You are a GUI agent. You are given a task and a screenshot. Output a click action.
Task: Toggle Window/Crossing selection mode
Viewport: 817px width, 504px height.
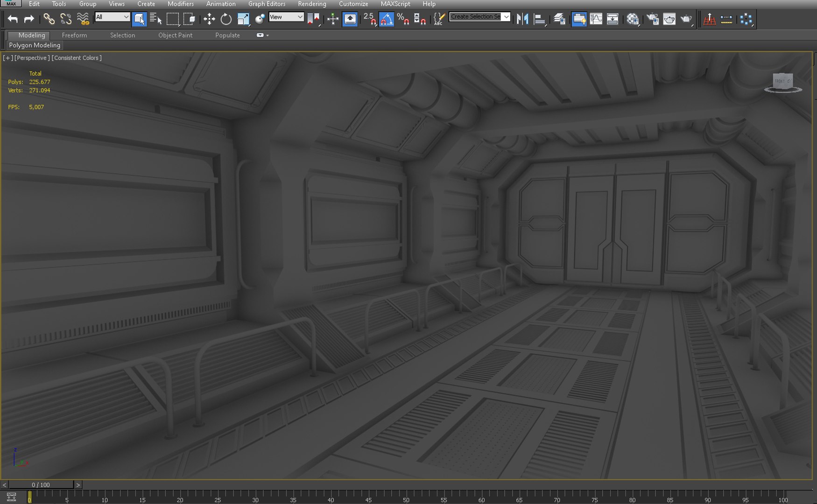pos(189,19)
